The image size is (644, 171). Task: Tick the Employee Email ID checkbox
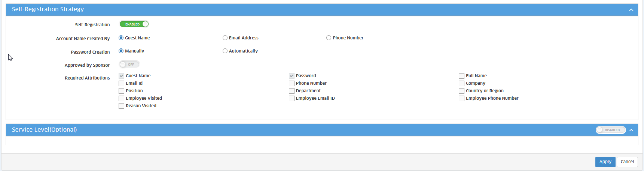292,98
